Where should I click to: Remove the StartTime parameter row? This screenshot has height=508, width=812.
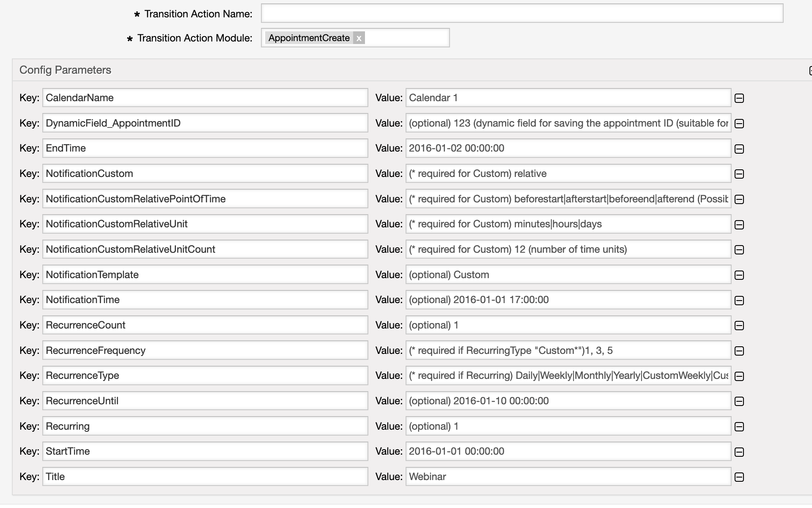coord(739,452)
